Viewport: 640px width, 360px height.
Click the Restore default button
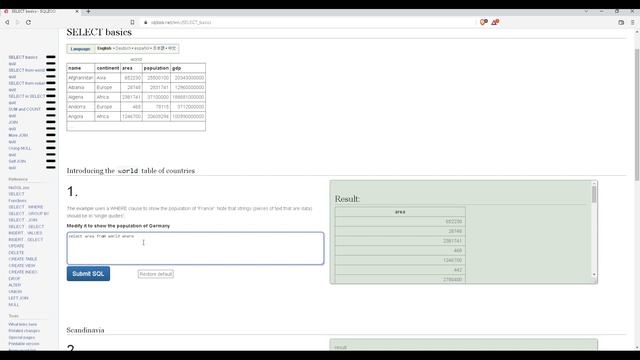(x=156, y=274)
